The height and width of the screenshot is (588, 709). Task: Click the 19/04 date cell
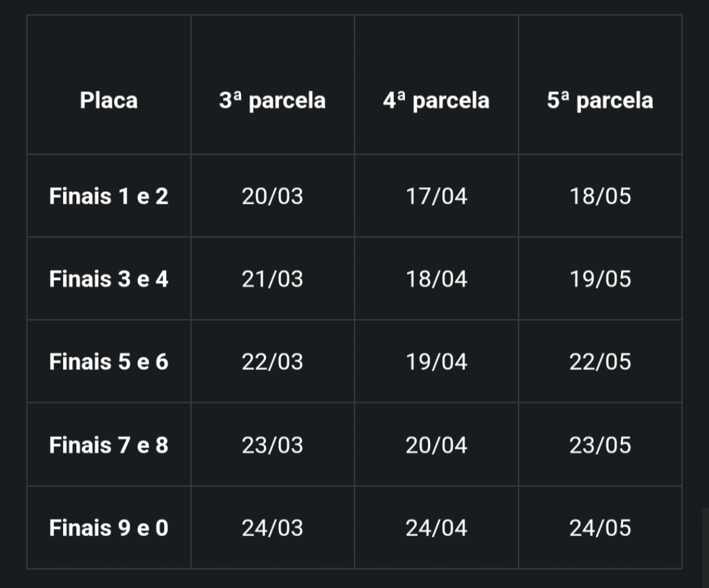point(436,362)
